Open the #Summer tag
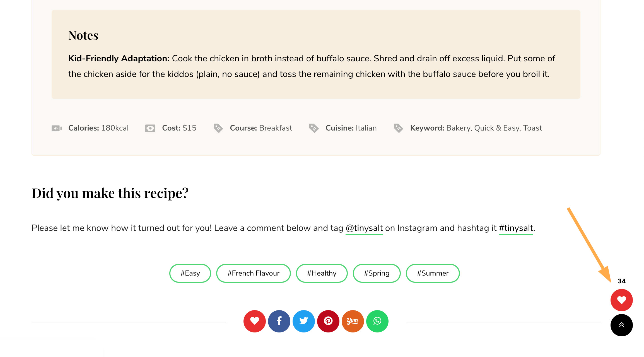 coord(433,273)
